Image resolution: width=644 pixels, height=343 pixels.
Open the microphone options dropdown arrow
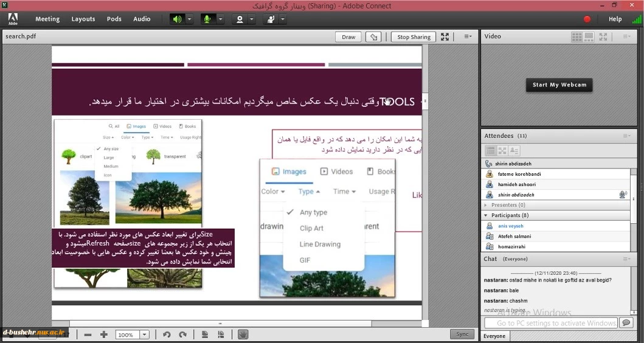click(220, 19)
